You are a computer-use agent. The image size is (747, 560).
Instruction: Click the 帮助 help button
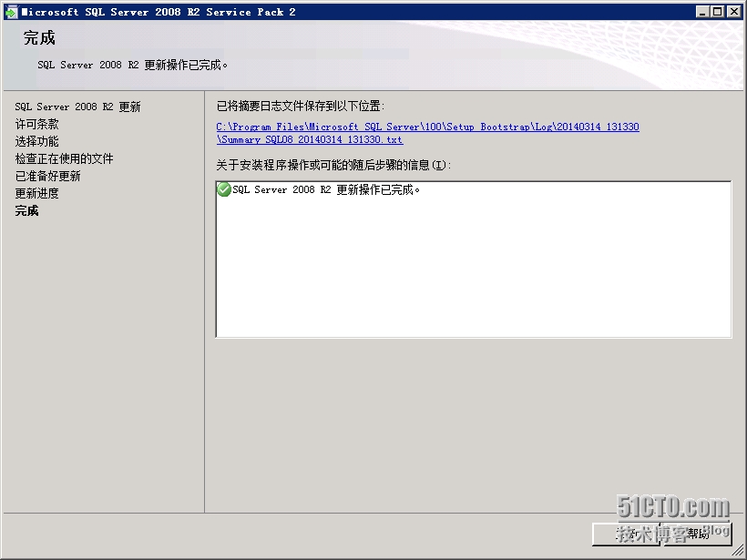[697, 534]
